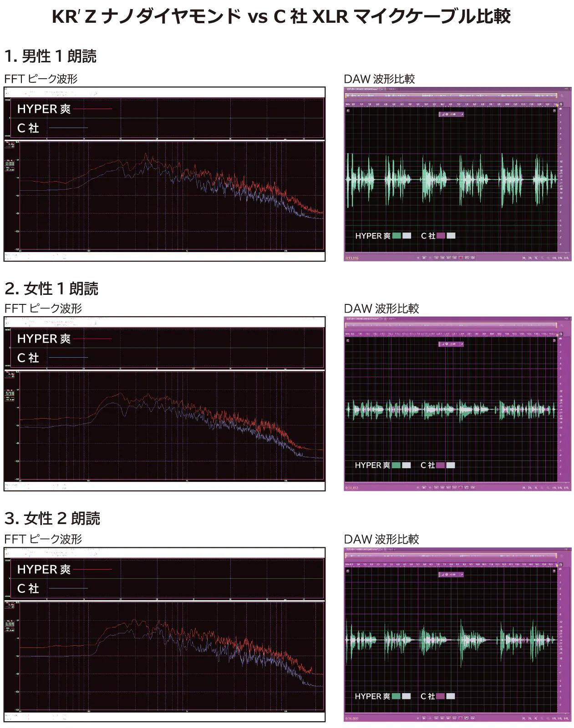Toggle headphone icon beside the bottom timeline ruler
This screenshot has height=728, width=574.
point(561,565)
